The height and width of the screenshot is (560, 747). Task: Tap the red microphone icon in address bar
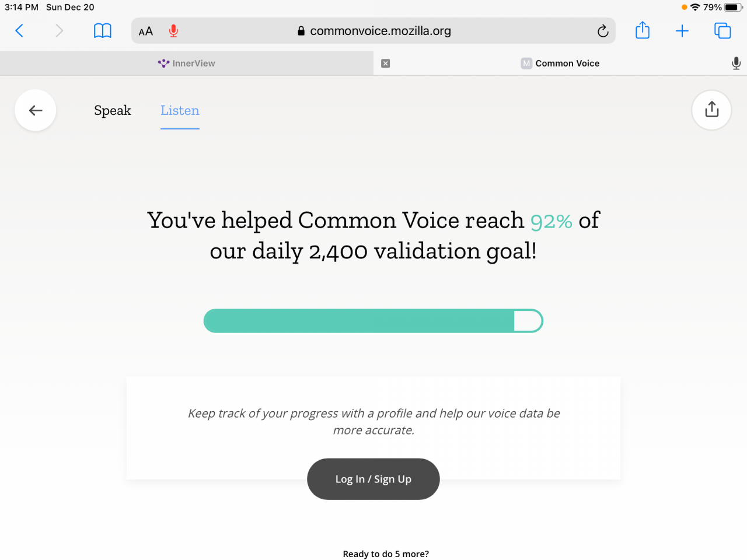173,31
